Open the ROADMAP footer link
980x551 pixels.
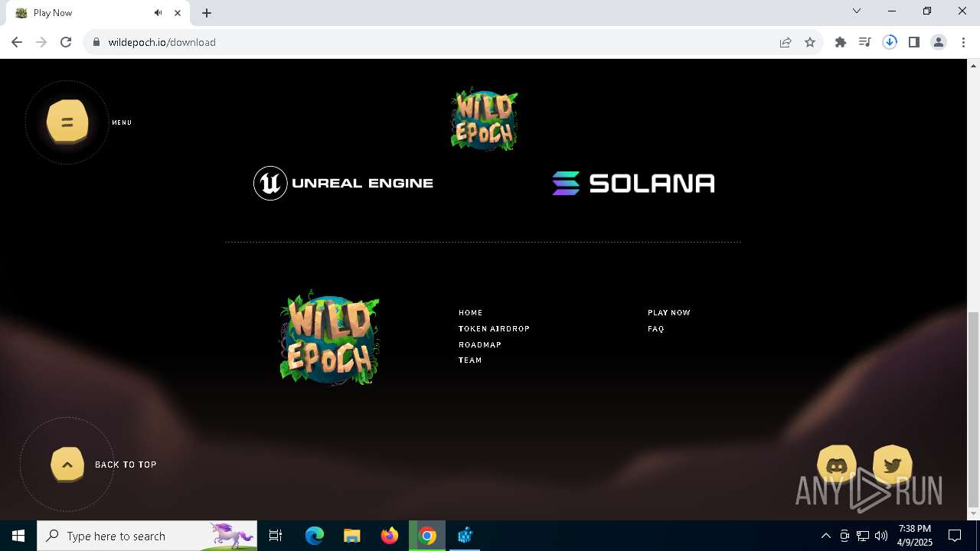480,345
